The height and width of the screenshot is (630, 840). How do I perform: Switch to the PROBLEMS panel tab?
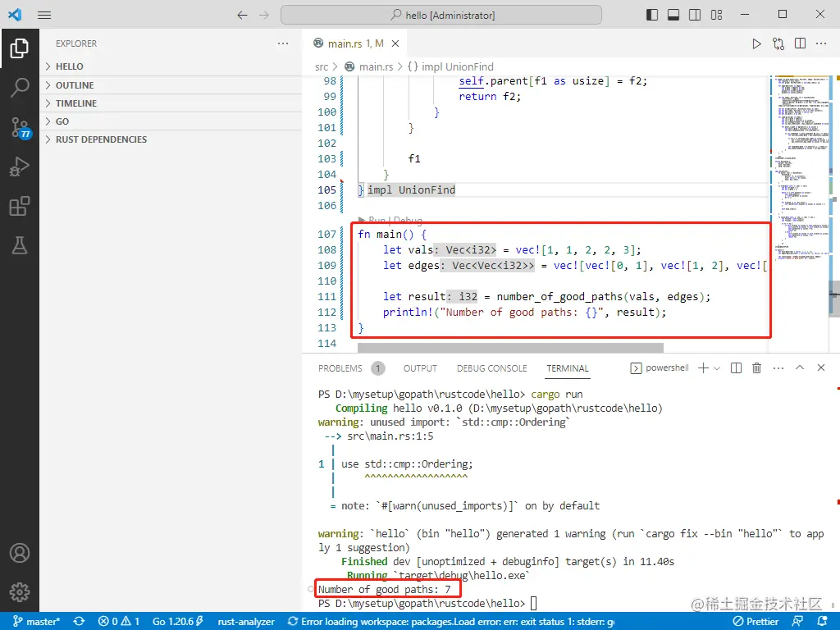(340, 368)
